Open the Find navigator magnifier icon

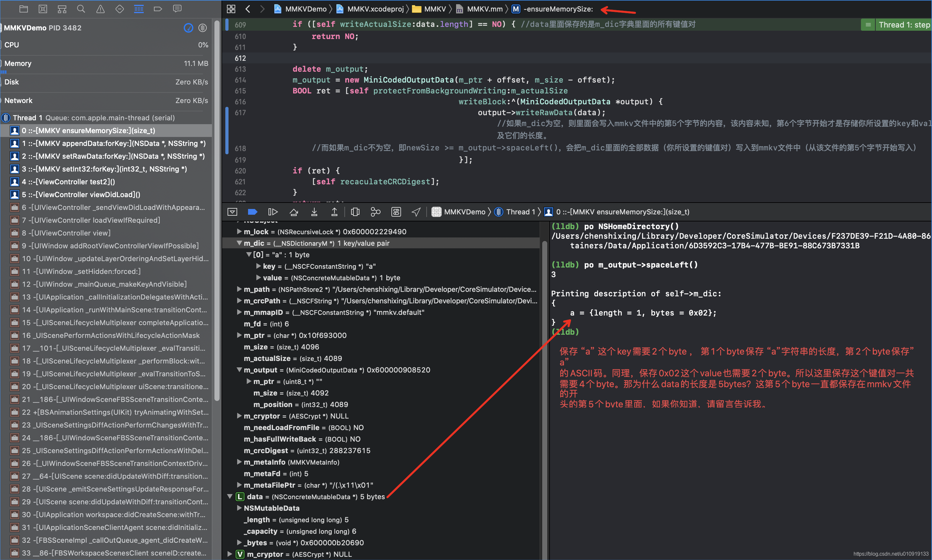(x=81, y=9)
